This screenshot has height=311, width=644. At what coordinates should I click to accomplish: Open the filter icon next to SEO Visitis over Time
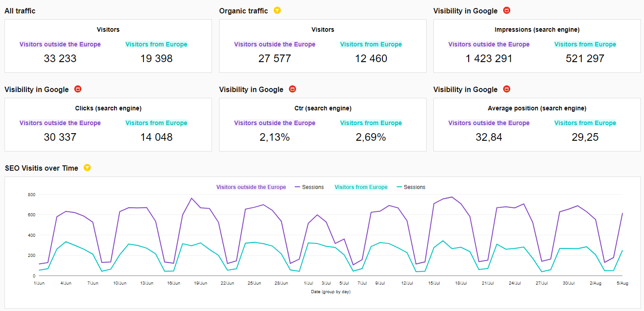pyautogui.click(x=87, y=168)
